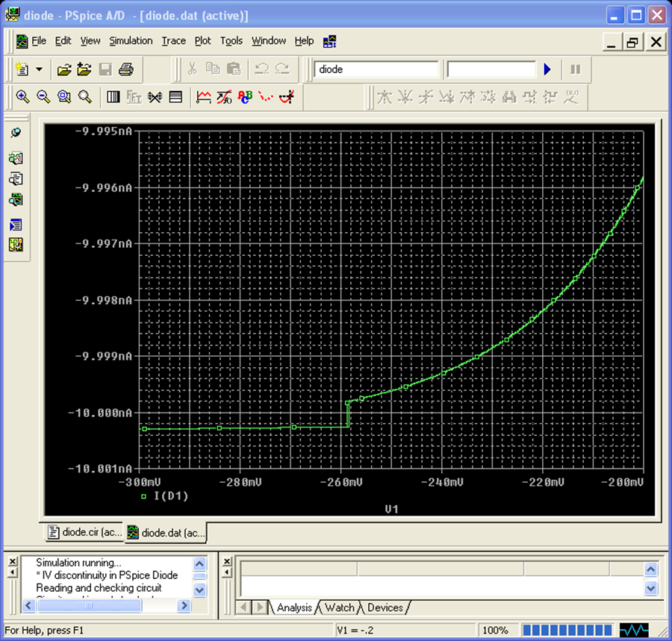Click the Cursor Max icon
Viewport: 672px width, 641px height.
pos(467,97)
